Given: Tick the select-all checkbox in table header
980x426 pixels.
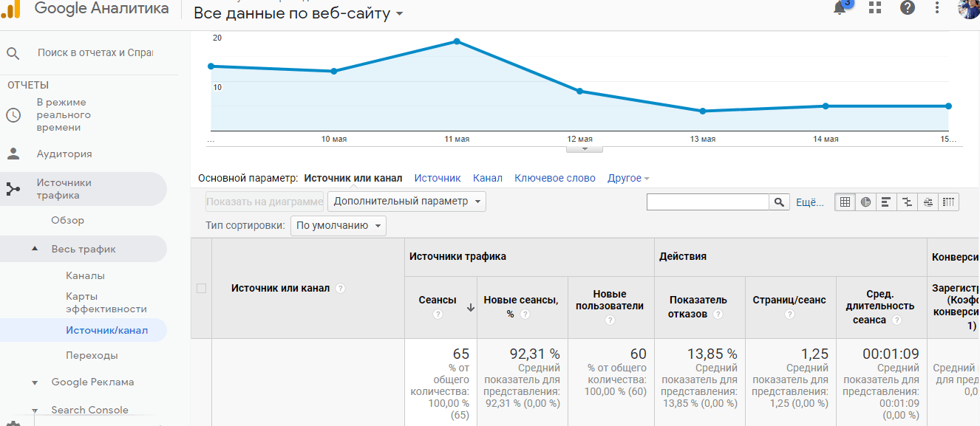Looking at the screenshot, I should 201,289.
